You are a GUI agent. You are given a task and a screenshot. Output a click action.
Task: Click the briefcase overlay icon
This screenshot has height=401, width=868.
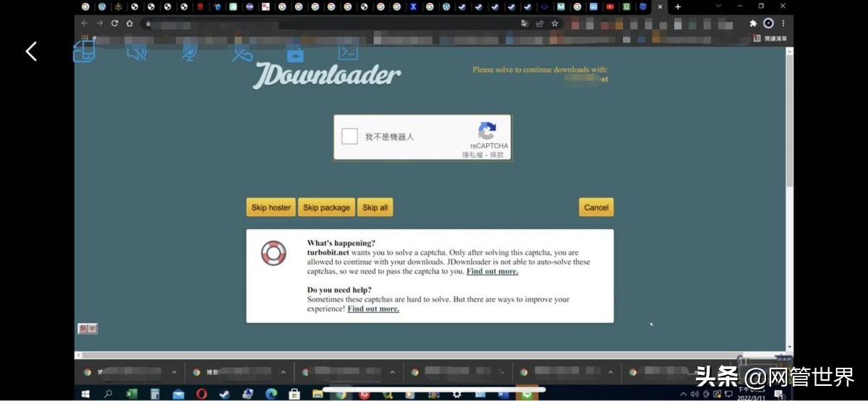coord(294,54)
